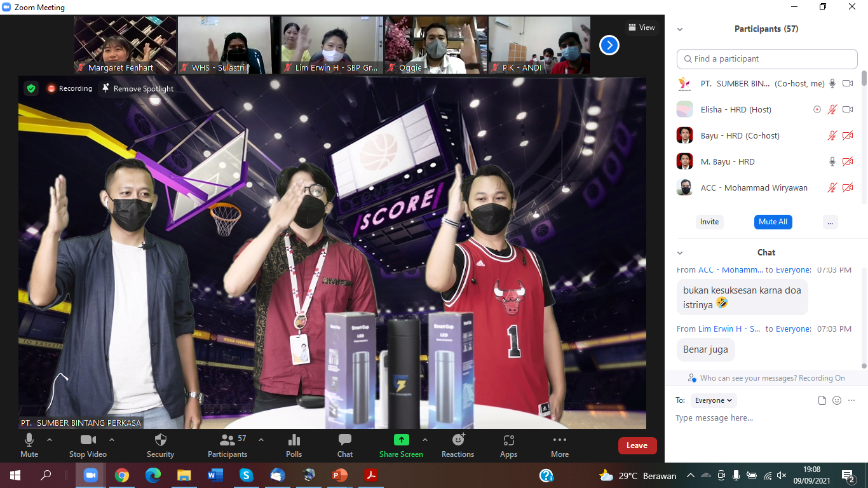The width and height of the screenshot is (868, 488).
Task: Toggle camera icon for PT. SUMBER BIN... row
Action: pyautogui.click(x=848, y=83)
